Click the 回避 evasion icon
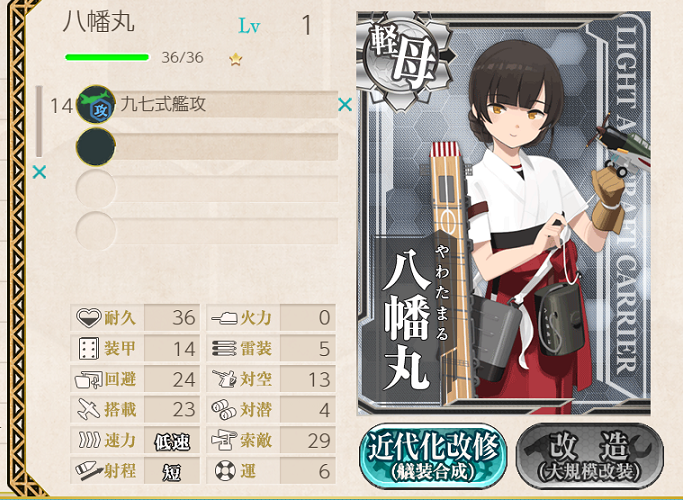This screenshot has height=500, width=683. click(x=88, y=379)
